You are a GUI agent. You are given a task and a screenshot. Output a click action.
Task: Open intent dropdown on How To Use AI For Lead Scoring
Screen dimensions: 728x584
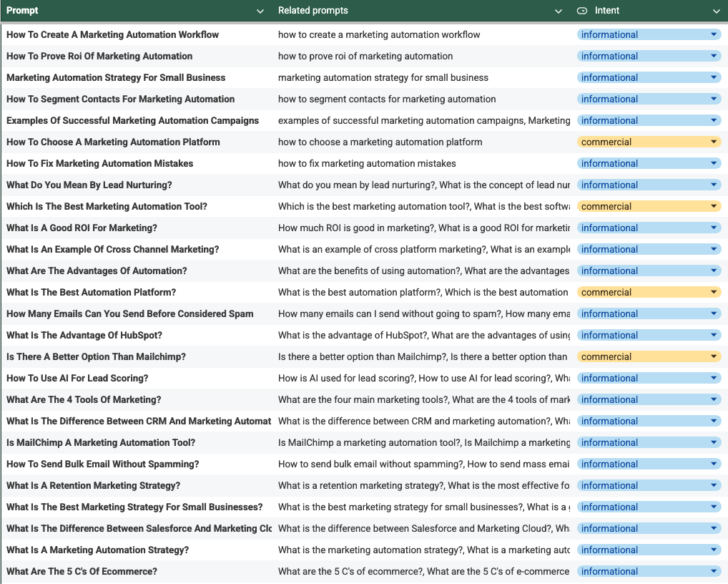[x=713, y=378]
